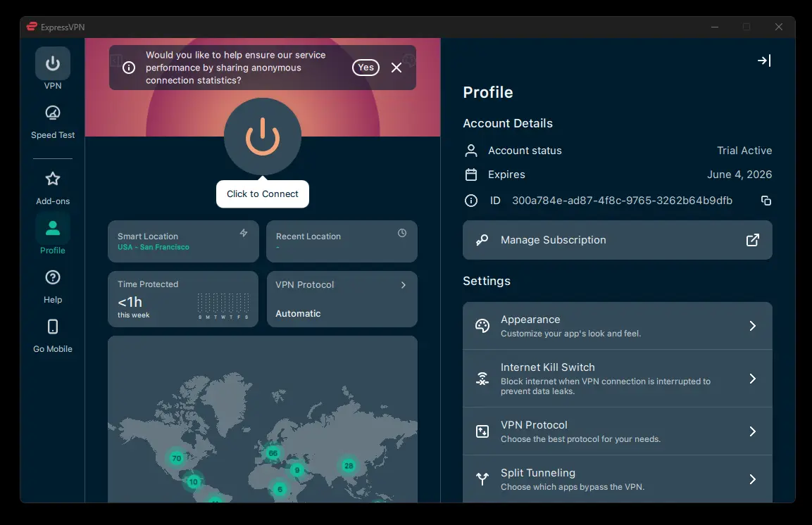Screen dimensions: 812x525
Task: Open Add-ons from the sidebar
Action: click(x=53, y=189)
